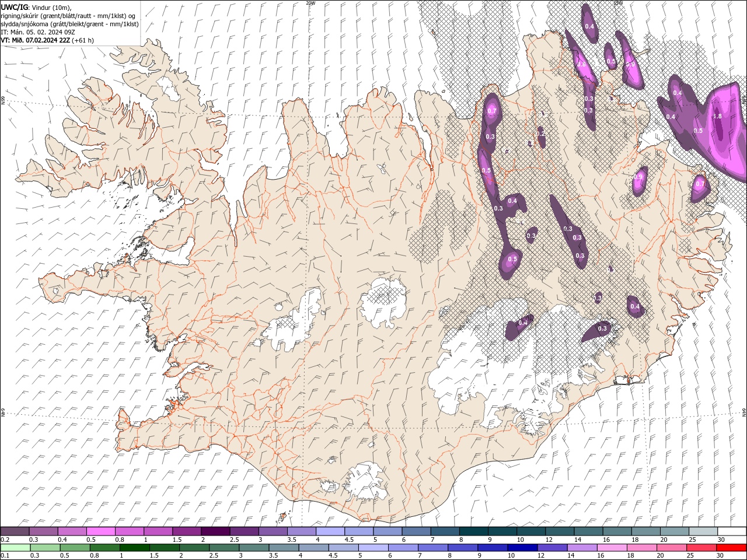Select dark teal upper-row swatch labeled 8

(474, 531)
